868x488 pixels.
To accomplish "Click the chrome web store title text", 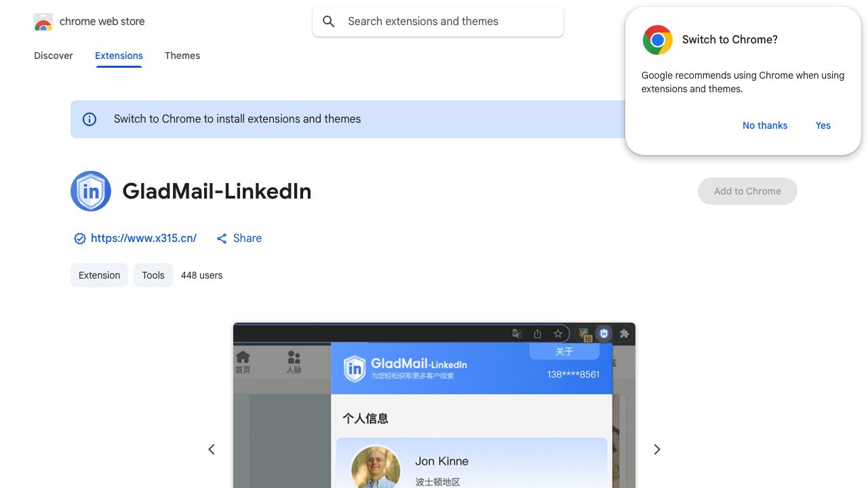I will point(102,22).
